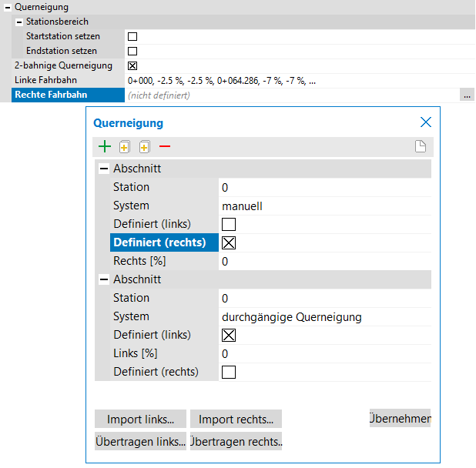
Task: Click the blank page icon in dialog toolbar
Action: (421, 147)
